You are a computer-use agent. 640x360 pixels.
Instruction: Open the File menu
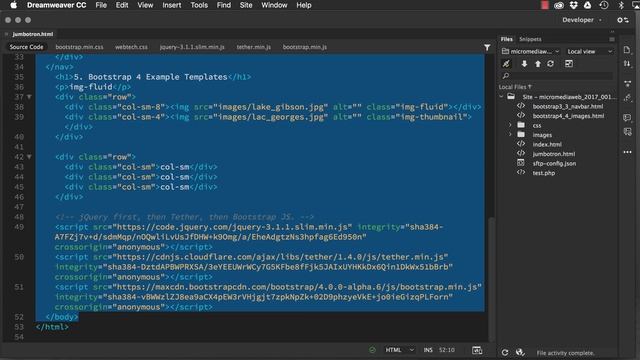point(101,5)
